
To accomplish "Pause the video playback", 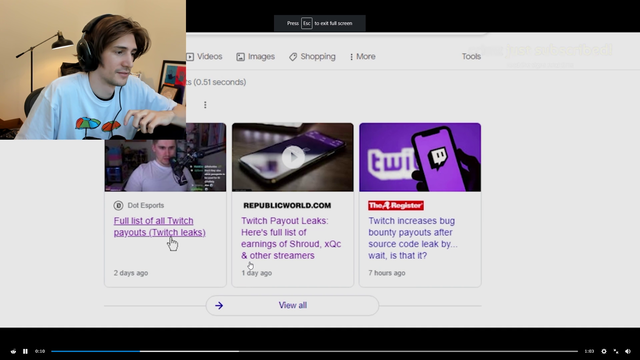I will click(x=25, y=351).
